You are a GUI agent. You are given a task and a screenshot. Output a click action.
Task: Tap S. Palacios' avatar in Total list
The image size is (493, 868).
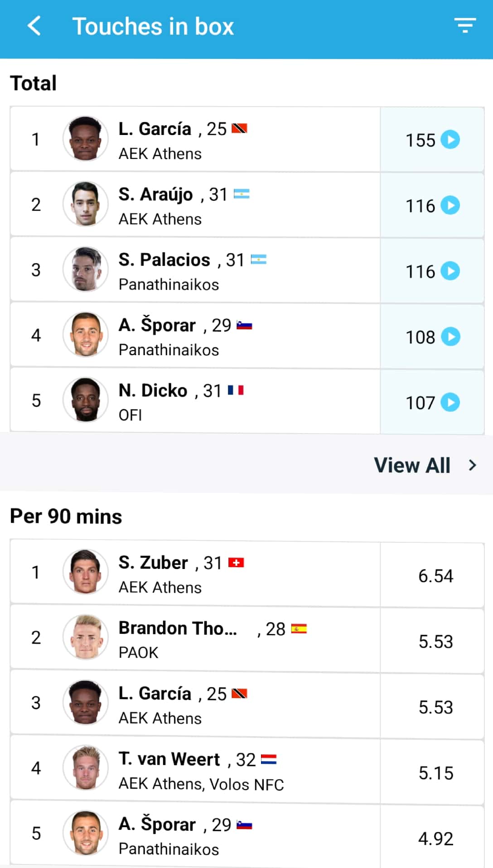85,270
